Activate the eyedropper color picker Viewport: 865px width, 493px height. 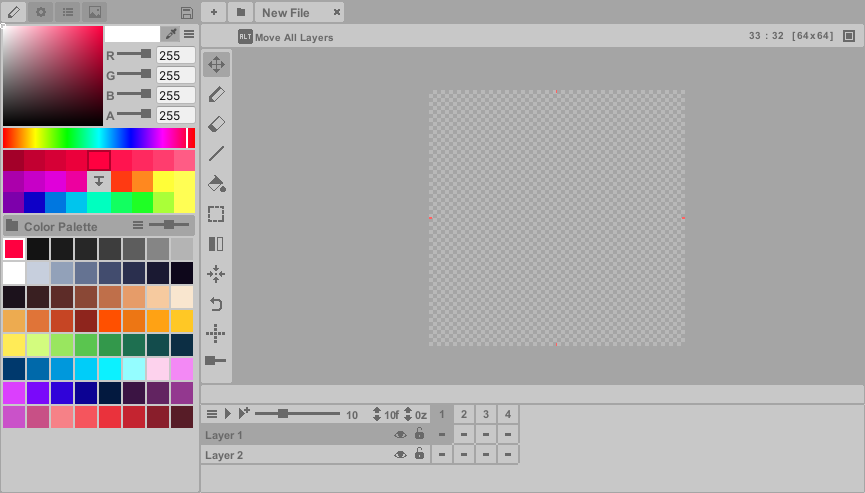(x=171, y=34)
